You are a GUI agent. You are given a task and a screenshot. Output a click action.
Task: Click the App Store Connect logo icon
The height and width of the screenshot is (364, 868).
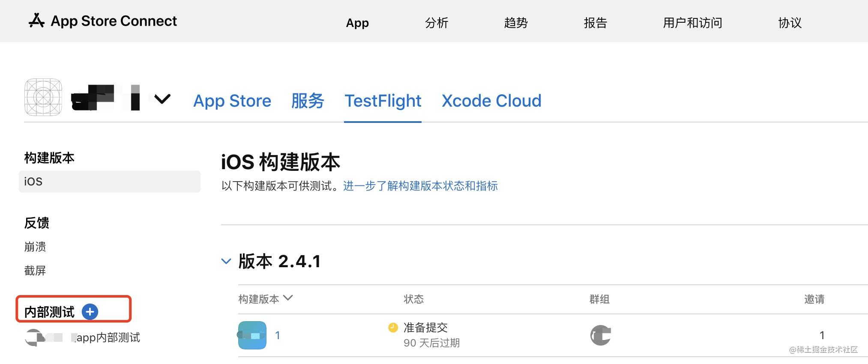[37, 21]
